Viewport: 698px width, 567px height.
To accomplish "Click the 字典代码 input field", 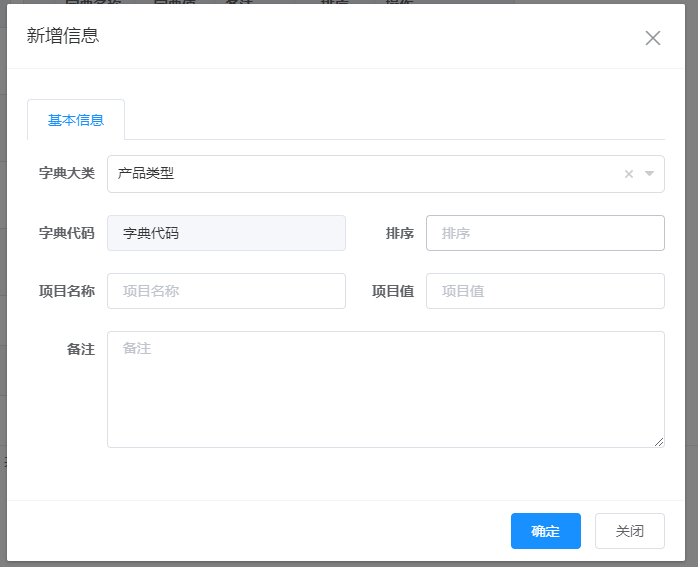I will (x=226, y=233).
